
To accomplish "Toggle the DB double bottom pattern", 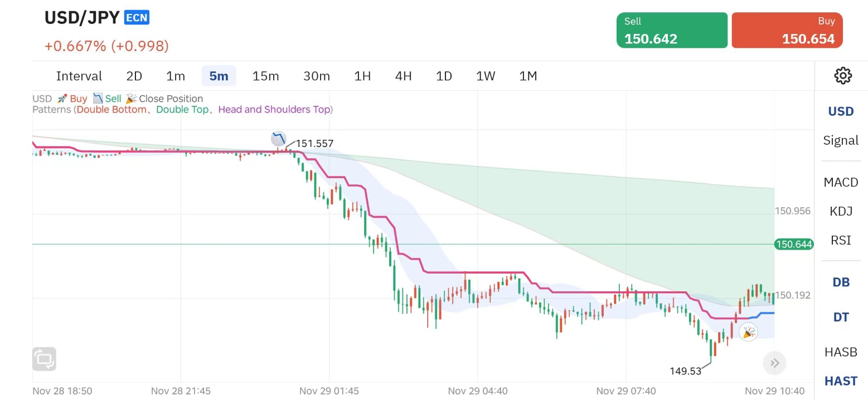I will click(841, 282).
